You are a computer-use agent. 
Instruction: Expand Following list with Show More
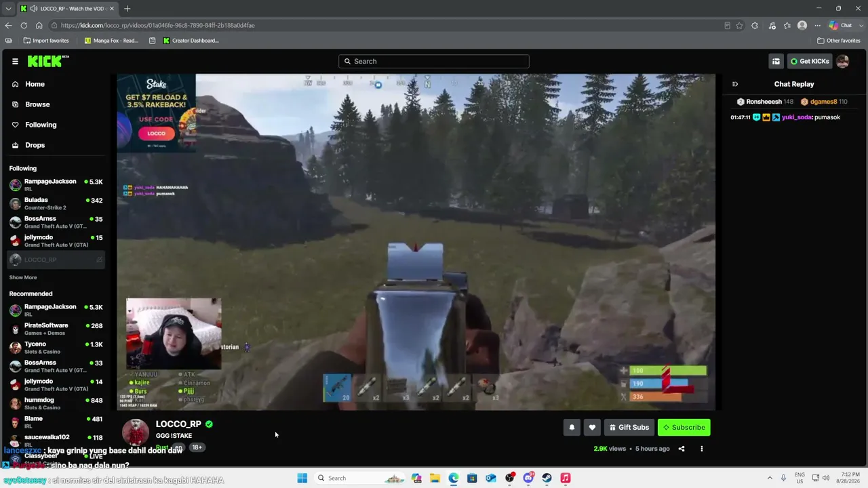coord(23,277)
